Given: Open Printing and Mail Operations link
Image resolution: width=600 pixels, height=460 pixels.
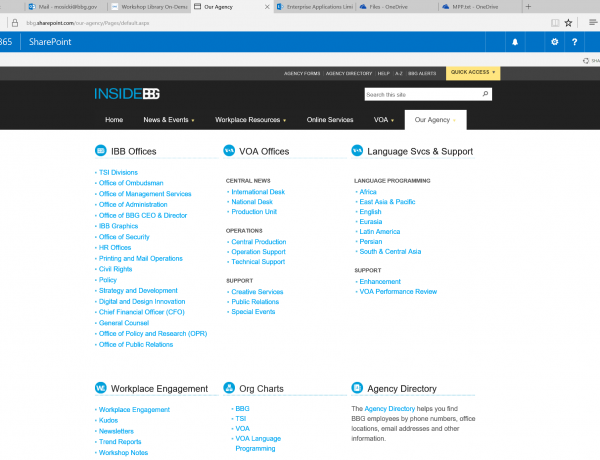Looking at the screenshot, I should pos(141,258).
